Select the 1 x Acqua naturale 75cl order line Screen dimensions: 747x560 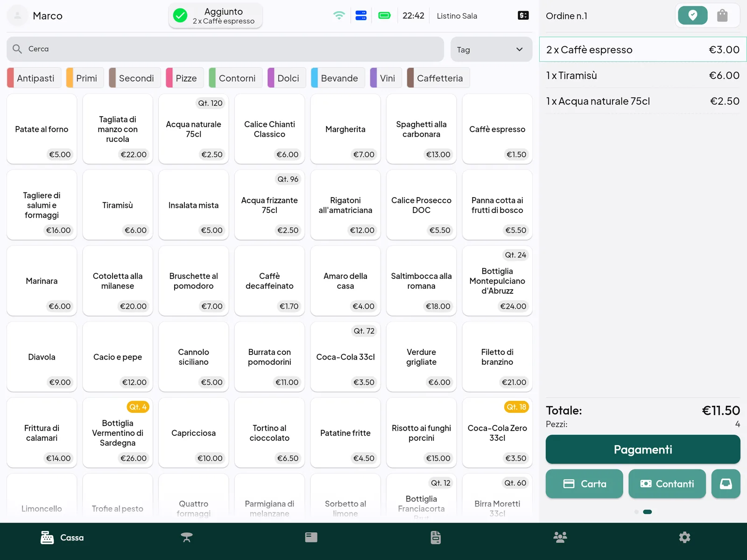pos(643,101)
